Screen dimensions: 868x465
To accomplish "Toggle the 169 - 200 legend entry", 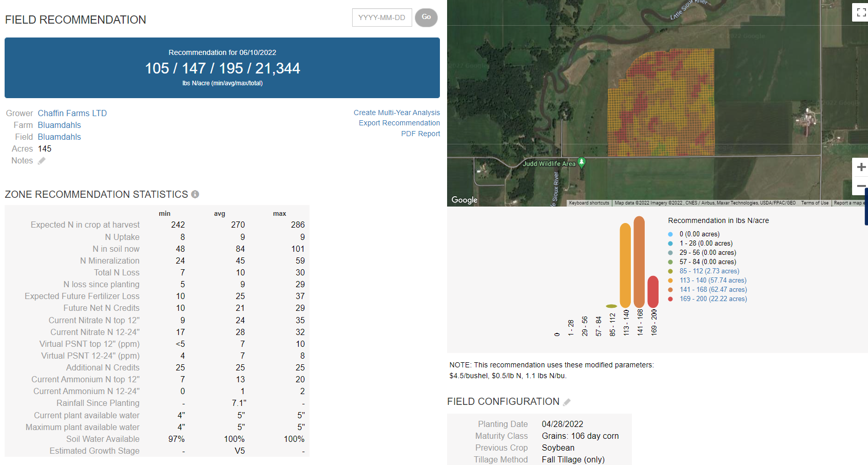I will pos(712,299).
